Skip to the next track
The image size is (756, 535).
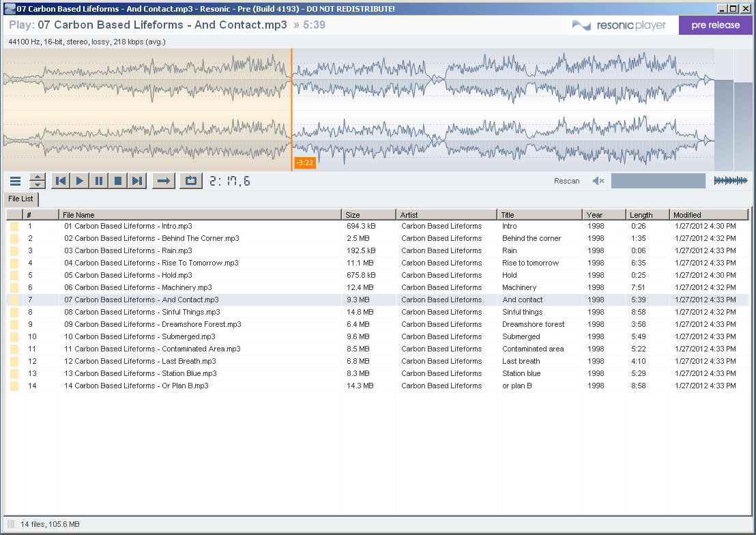coord(137,181)
